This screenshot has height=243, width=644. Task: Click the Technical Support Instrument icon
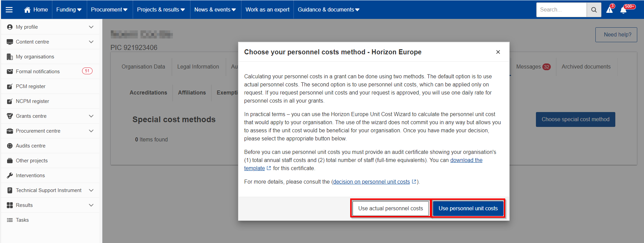point(10,190)
